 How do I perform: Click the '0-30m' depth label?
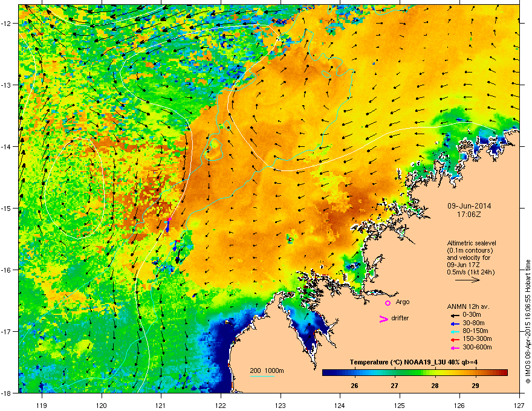point(472,315)
